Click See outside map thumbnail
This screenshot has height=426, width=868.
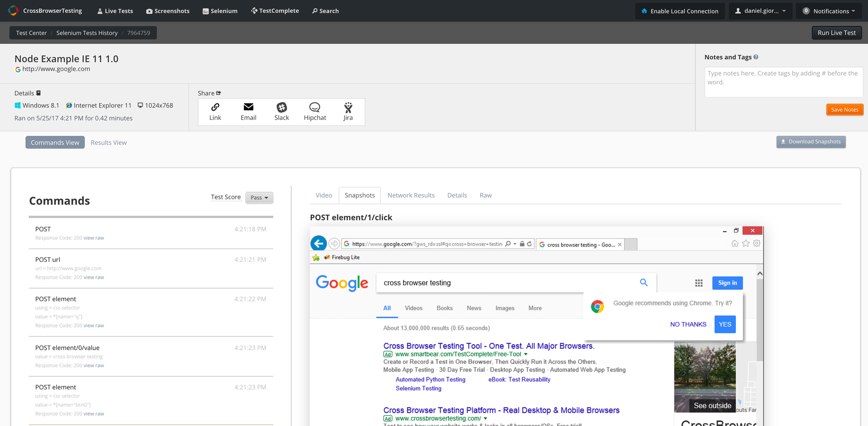click(705, 377)
